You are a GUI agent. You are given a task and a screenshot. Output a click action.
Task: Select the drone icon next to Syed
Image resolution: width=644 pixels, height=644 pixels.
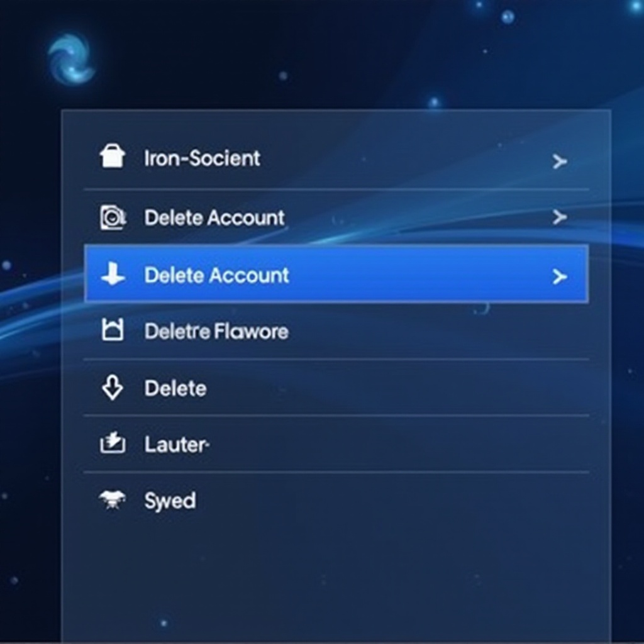113,500
